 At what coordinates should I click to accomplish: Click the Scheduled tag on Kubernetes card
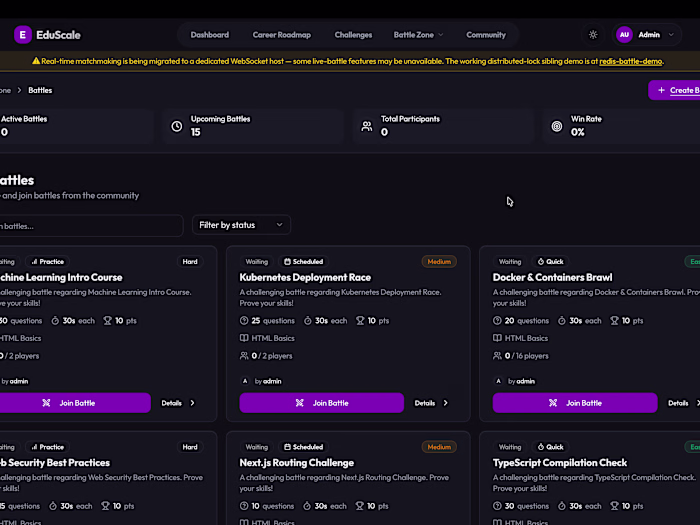[304, 262]
